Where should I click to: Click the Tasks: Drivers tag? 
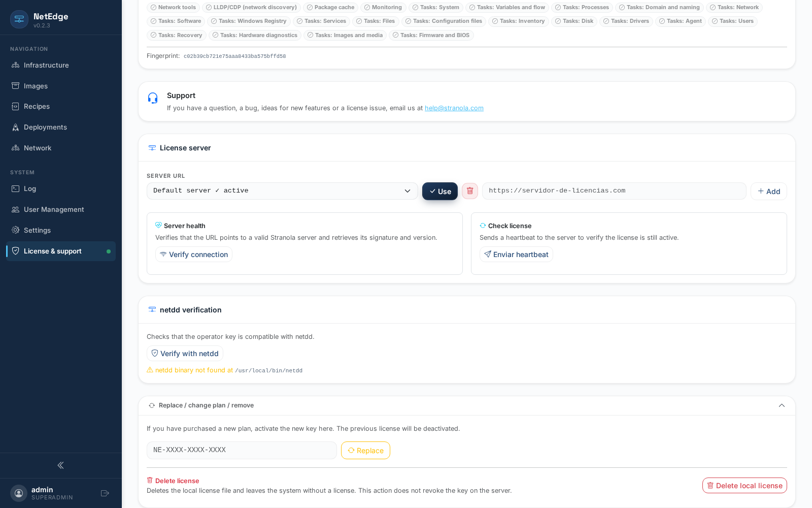(x=626, y=21)
